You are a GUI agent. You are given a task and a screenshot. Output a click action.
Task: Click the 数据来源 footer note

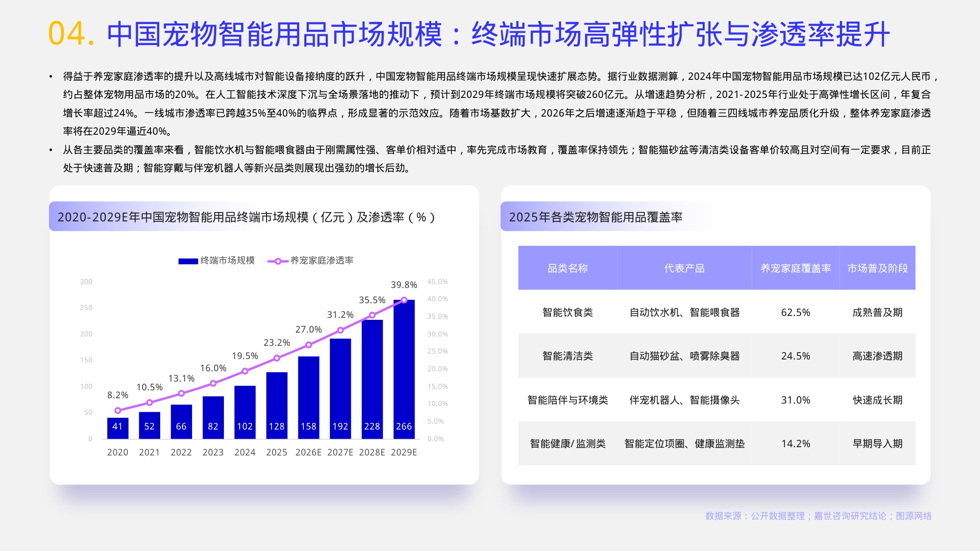coord(818,516)
